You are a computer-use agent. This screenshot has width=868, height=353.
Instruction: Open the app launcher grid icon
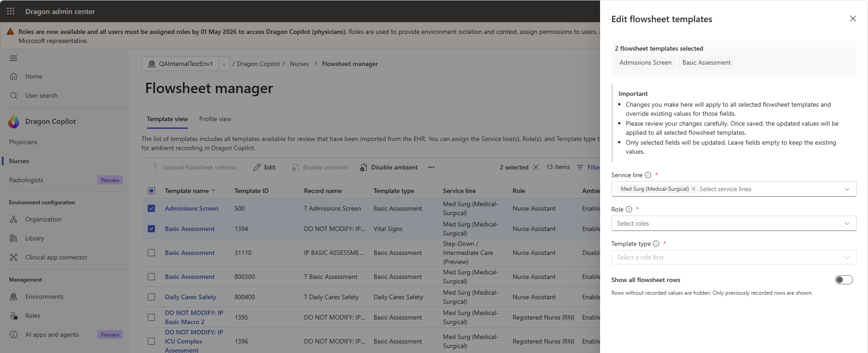(11, 11)
